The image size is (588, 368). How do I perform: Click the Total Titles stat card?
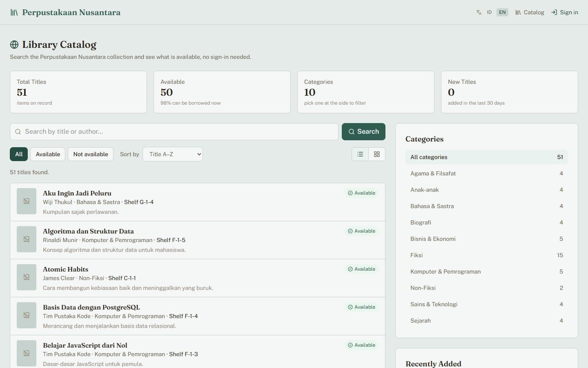pyautogui.click(x=78, y=92)
